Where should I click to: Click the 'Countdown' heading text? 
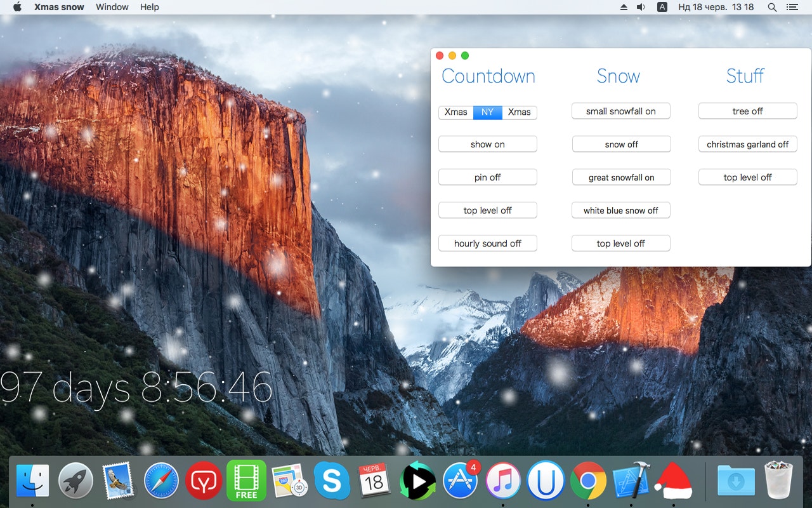tap(488, 76)
